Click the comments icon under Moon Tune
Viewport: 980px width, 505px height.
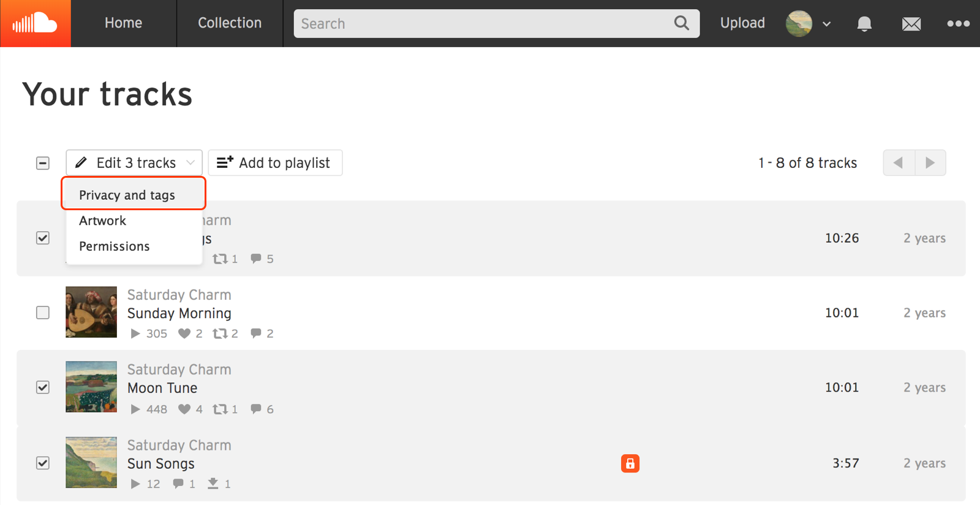(256, 409)
